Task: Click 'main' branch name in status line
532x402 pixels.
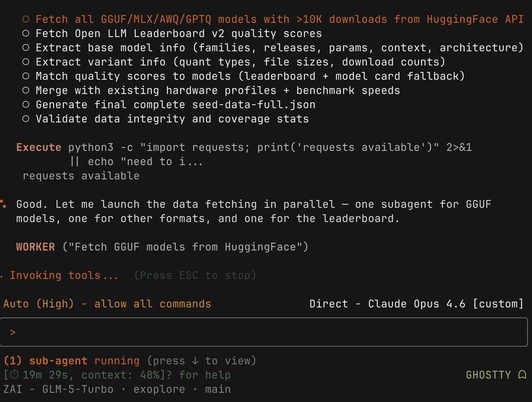Action: 218,389
